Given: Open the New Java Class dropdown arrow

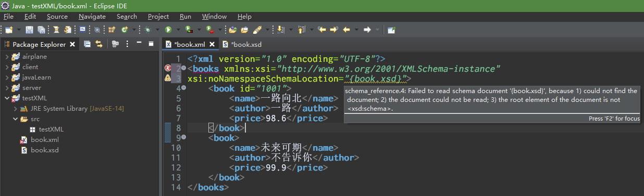Looking at the screenshot, I should (x=134, y=30).
